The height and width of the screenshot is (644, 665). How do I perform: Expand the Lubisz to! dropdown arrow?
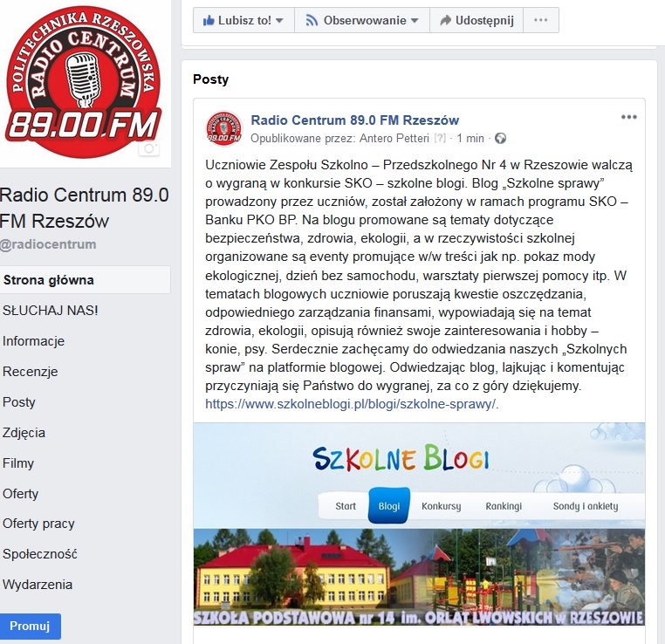(279, 20)
